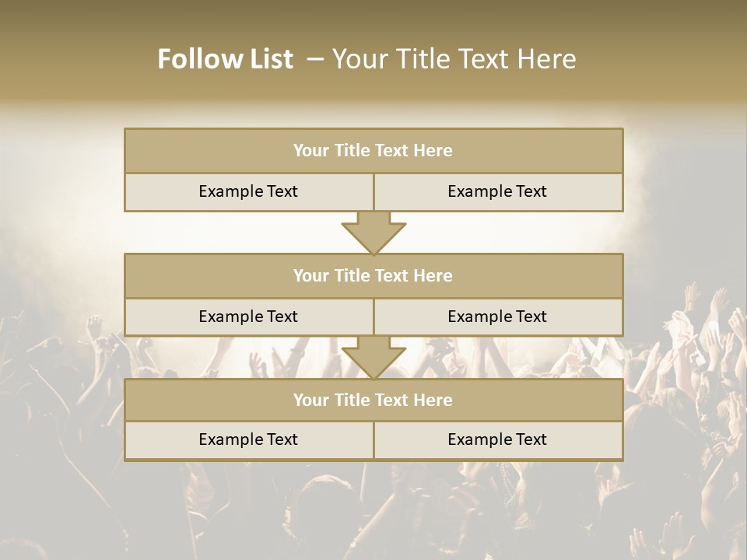
Task: Click the left Example Text cell in middle block
Action: (248, 317)
